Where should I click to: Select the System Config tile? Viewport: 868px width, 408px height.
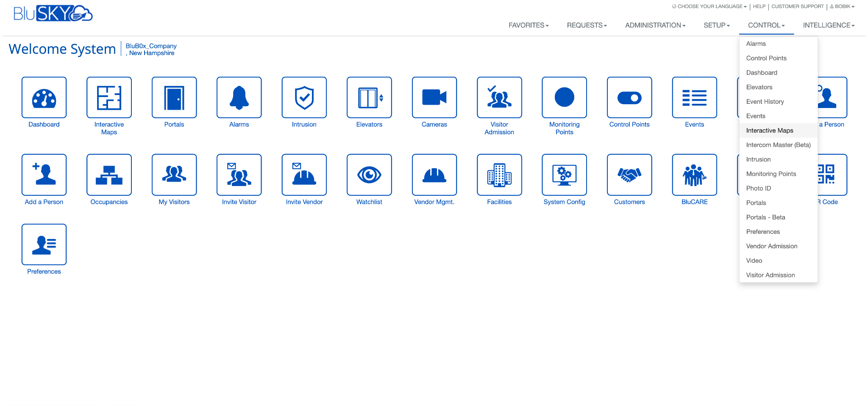[564, 175]
